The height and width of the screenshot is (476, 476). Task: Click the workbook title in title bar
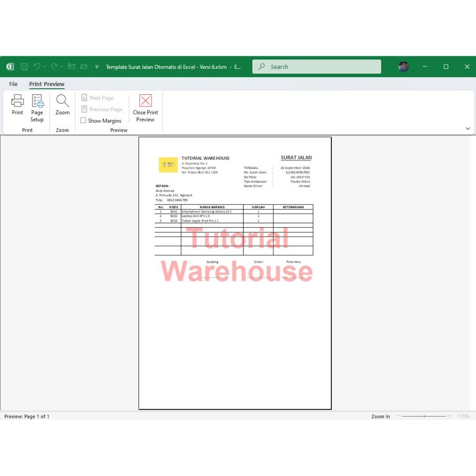click(173, 67)
